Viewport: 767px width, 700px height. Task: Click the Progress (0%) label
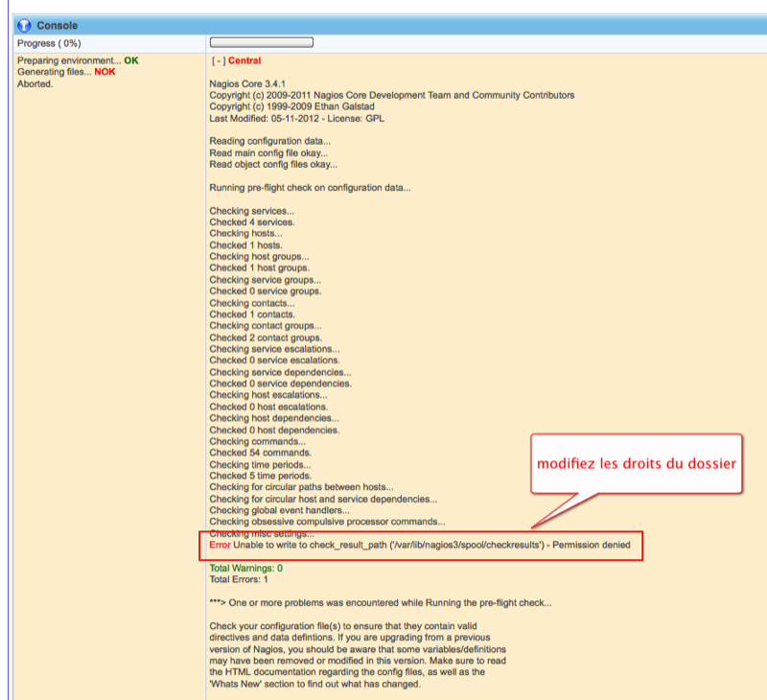click(48, 43)
